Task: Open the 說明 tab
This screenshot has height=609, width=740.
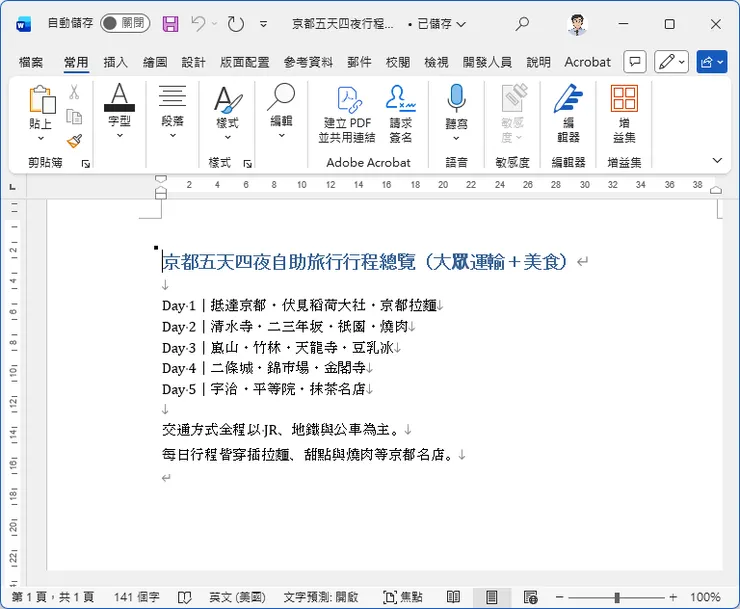Action: click(x=538, y=62)
